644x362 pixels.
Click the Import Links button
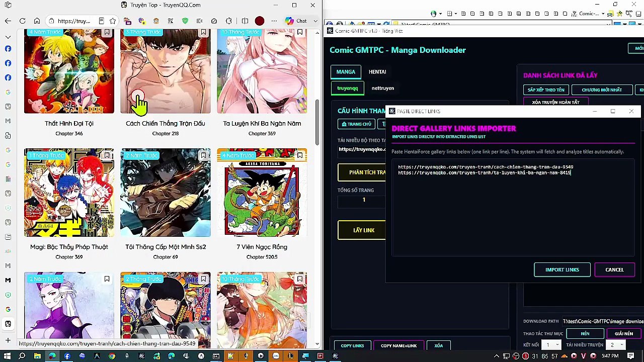[562, 270]
